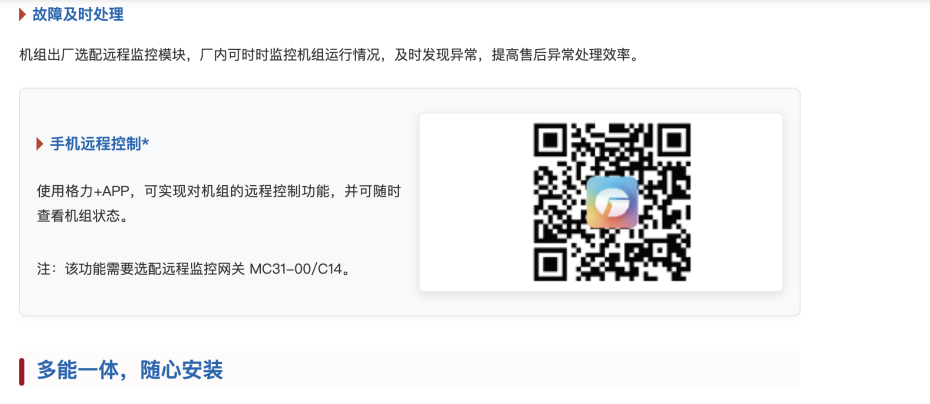This screenshot has height=404, width=930.
Task: Select the 手机远程控制* heading
Action: point(99,144)
